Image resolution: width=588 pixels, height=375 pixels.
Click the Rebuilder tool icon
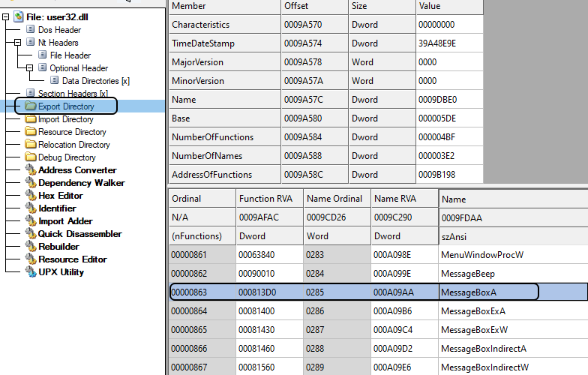tap(31, 247)
